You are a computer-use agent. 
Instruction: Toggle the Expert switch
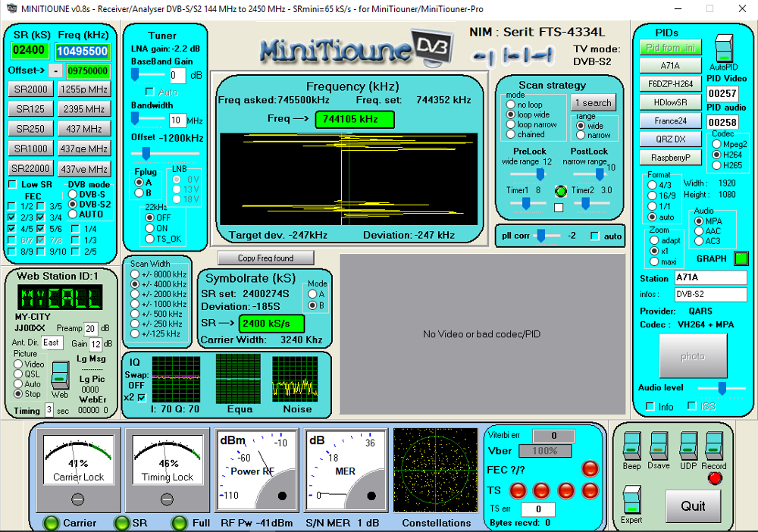point(631,500)
